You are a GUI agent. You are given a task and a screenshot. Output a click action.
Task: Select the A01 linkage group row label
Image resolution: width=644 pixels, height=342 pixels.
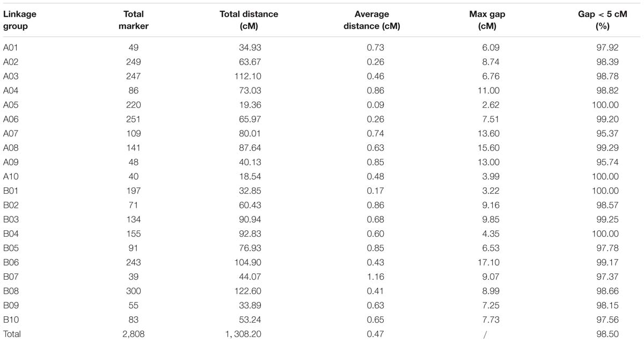tap(11, 48)
